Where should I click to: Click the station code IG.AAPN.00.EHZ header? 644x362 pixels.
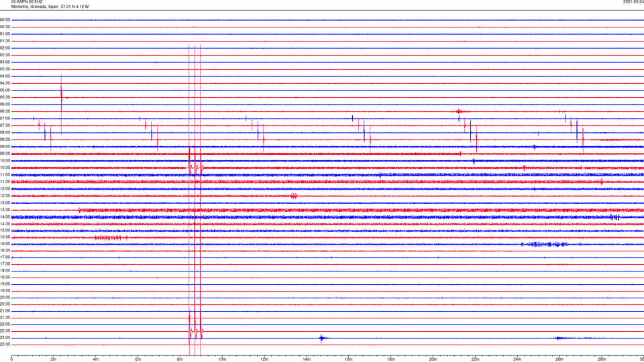27,2
